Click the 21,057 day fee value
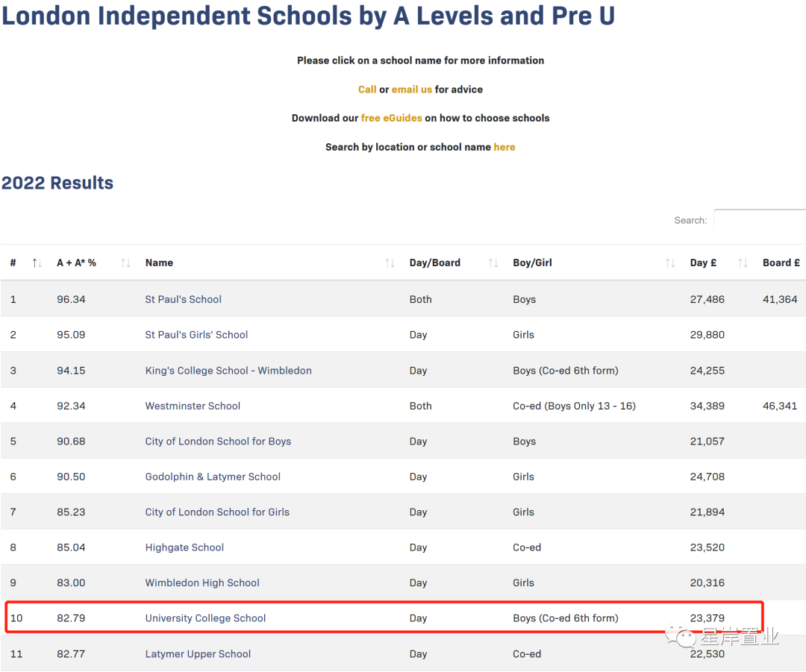The width and height of the screenshot is (806, 672). 707,442
